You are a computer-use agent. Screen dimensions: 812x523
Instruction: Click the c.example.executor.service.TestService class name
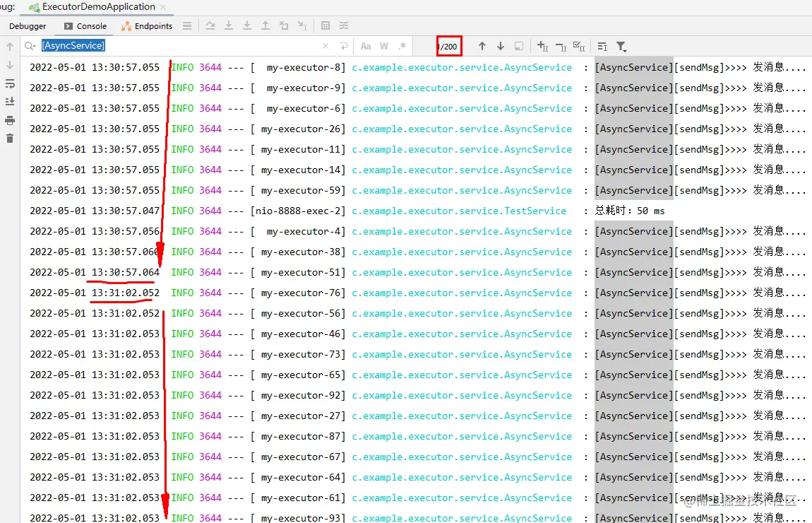459,211
